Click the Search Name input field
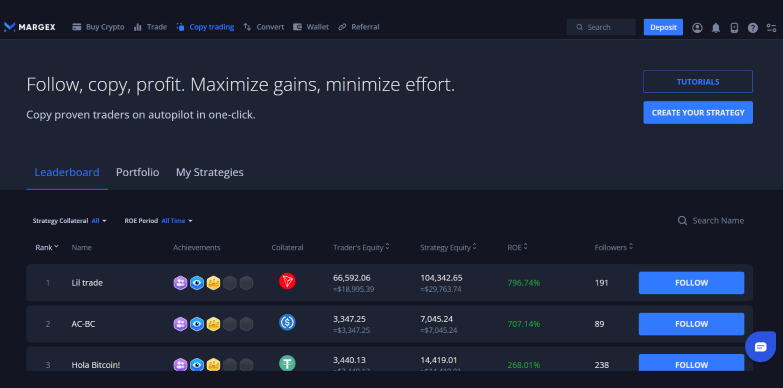 pos(718,221)
